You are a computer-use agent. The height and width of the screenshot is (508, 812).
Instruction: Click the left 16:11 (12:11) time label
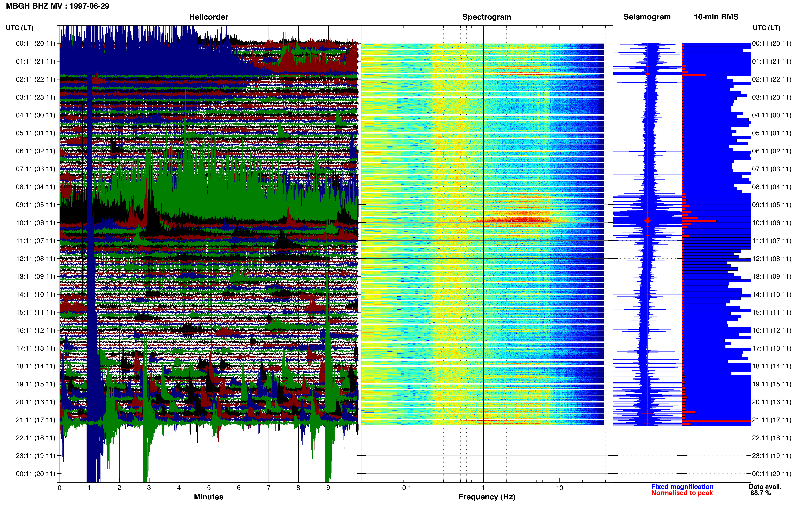click(36, 330)
